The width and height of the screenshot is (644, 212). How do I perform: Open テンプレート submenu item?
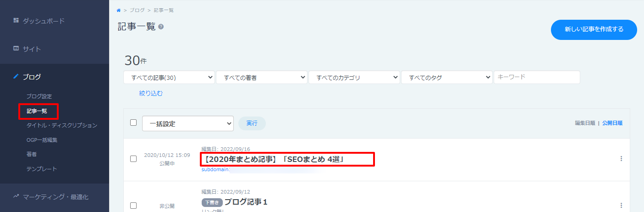[42, 169]
